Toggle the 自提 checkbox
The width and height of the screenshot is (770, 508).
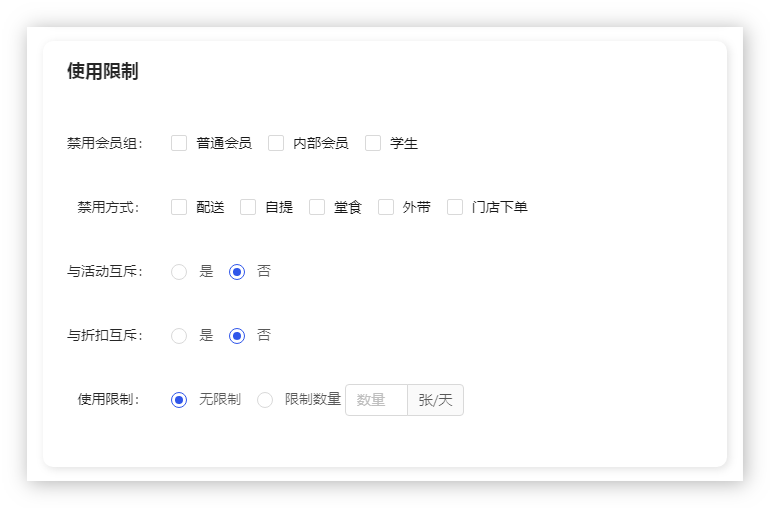tap(248, 207)
